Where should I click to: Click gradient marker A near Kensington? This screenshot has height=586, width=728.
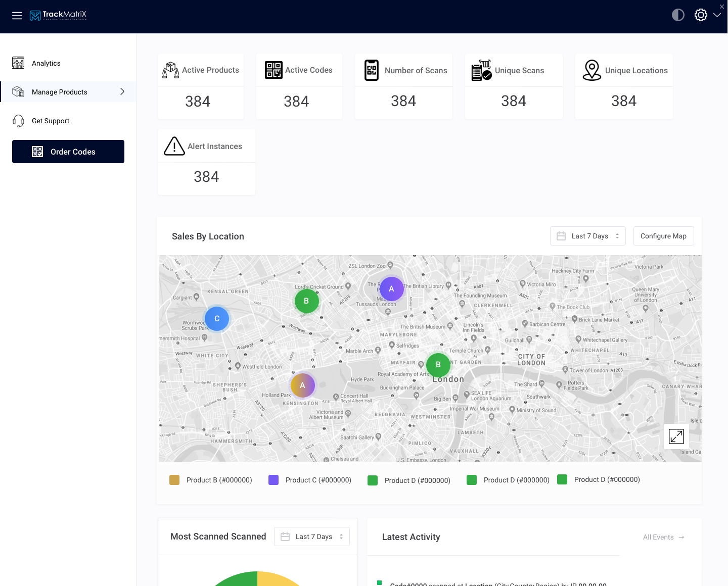click(x=302, y=385)
